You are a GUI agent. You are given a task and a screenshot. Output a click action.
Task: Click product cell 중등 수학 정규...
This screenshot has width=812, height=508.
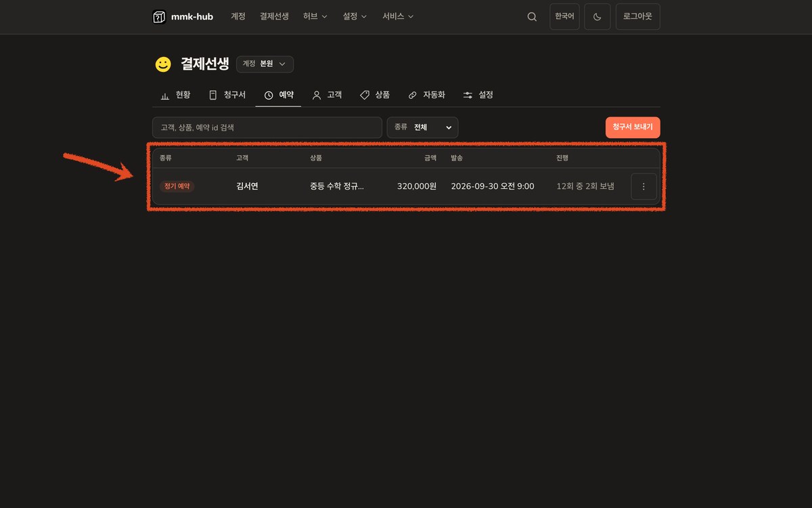tap(336, 186)
